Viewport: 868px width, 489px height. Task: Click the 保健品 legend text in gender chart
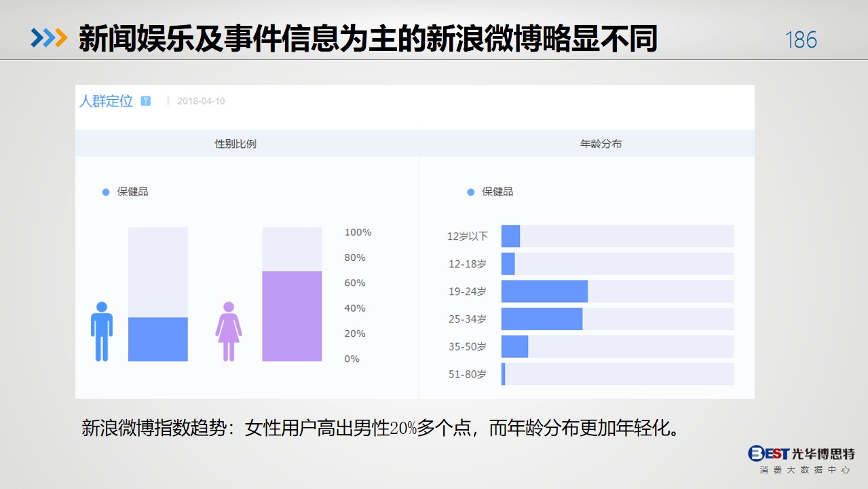(132, 192)
